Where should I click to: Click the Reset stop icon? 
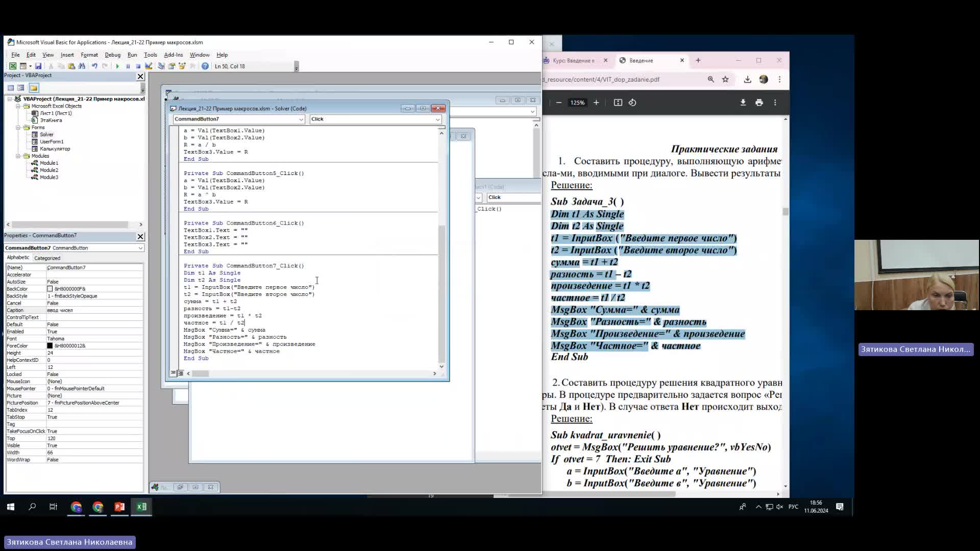pyautogui.click(x=138, y=66)
